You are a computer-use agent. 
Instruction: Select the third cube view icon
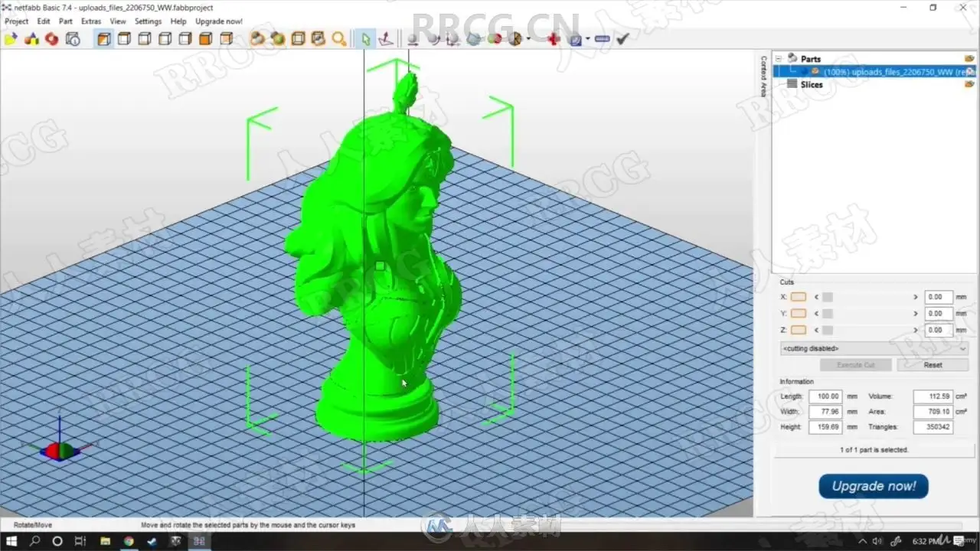(x=144, y=38)
